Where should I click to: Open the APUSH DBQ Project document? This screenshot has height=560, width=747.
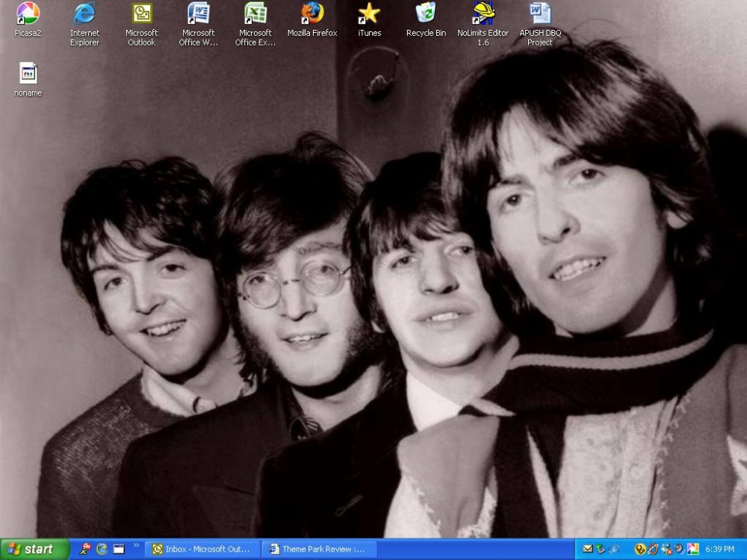[539, 15]
